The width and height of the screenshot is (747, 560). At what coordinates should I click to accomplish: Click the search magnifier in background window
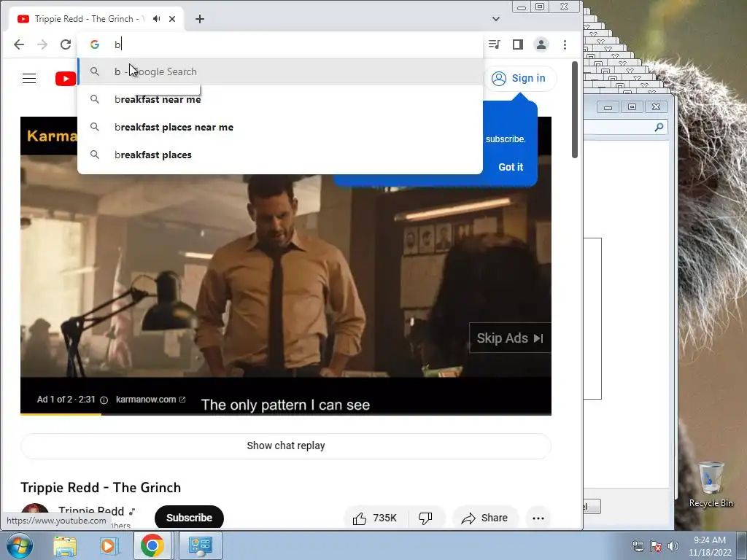pyautogui.click(x=659, y=127)
